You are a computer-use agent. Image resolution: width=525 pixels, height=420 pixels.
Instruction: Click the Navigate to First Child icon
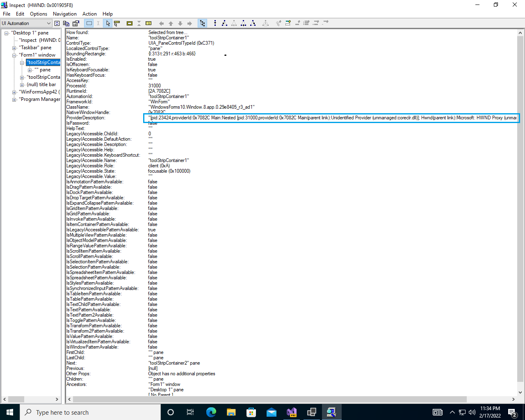coord(224,23)
